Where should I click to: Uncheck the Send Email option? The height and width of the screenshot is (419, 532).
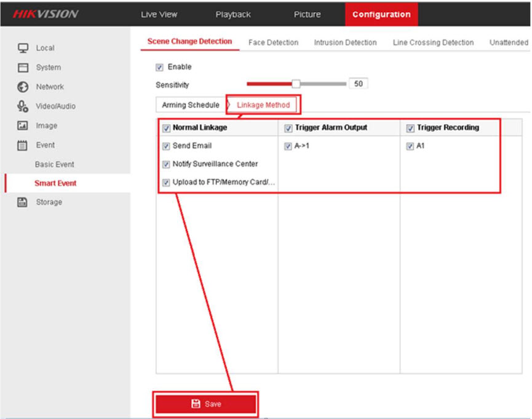tap(166, 146)
